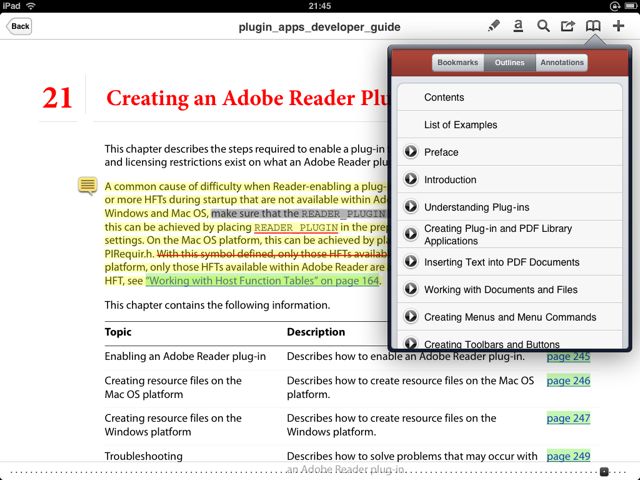Tap the Wi-Fi status icon

31,6
